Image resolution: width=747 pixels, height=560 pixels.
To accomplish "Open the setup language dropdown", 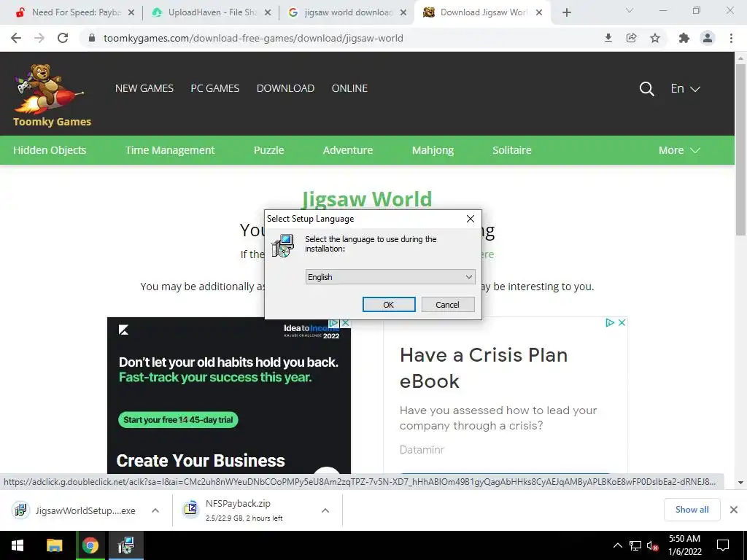I will point(390,276).
